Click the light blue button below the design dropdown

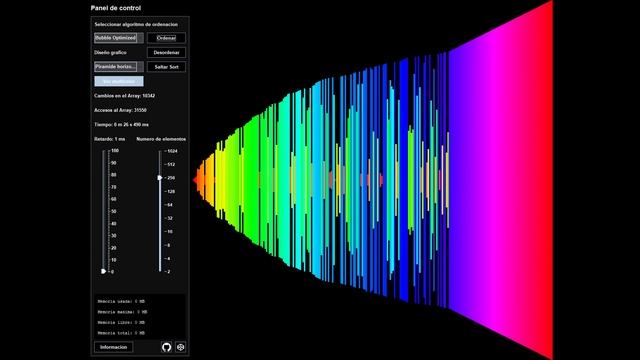tap(119, 81)
